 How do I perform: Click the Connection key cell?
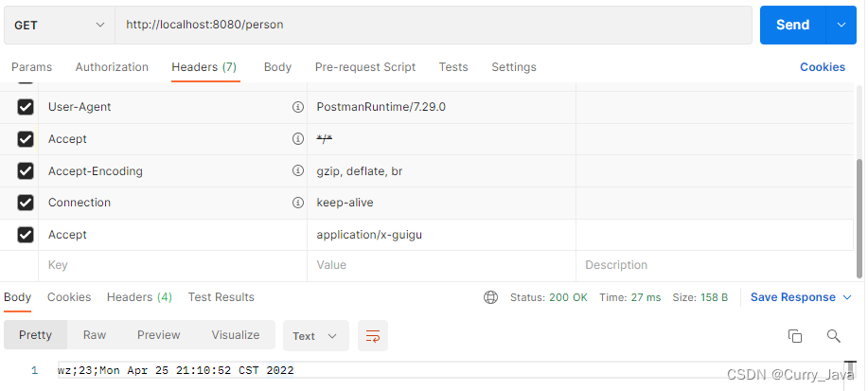[172, 203]
